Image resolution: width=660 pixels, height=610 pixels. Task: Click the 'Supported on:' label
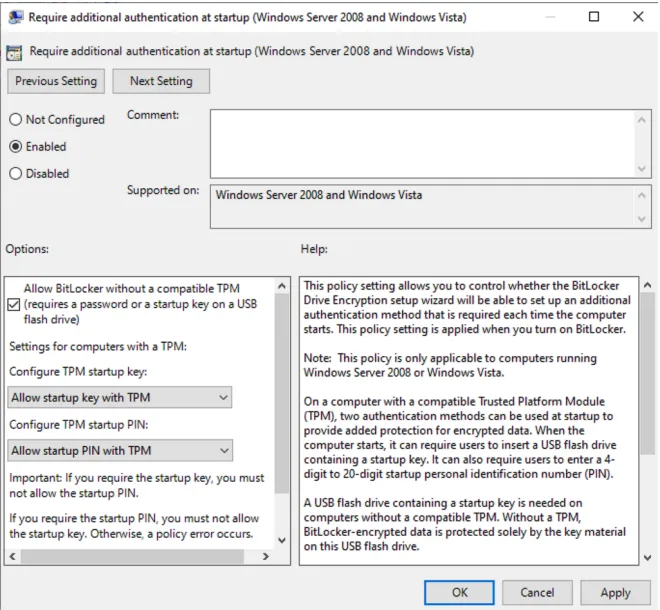coord(163,190)
